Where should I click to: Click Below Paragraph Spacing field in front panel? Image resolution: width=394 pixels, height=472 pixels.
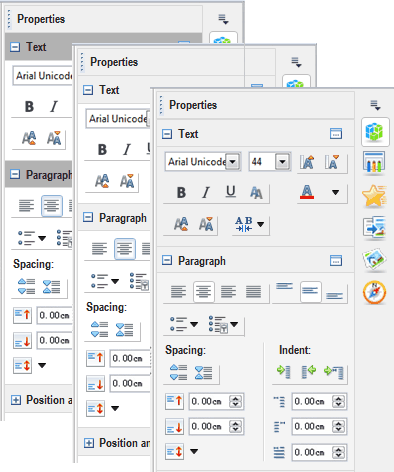216,426
